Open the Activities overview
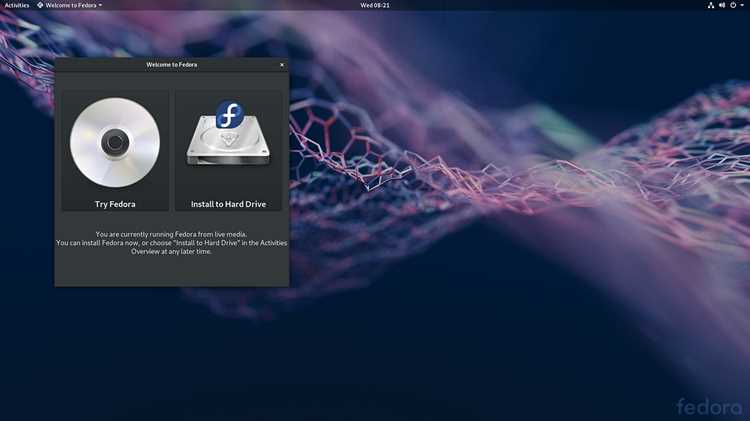This screenshot has height=421, width=750. tap(17, 5)
